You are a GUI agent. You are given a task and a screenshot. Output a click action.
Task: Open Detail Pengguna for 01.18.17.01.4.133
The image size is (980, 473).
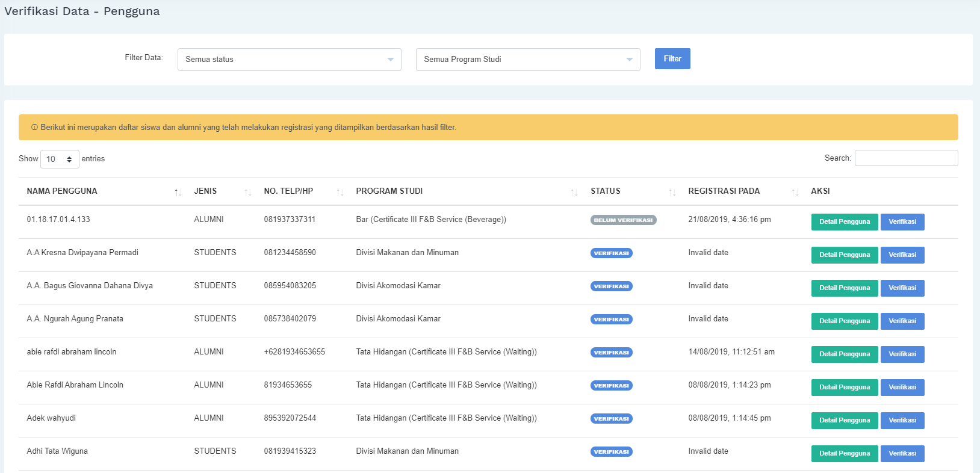point(844,222)
